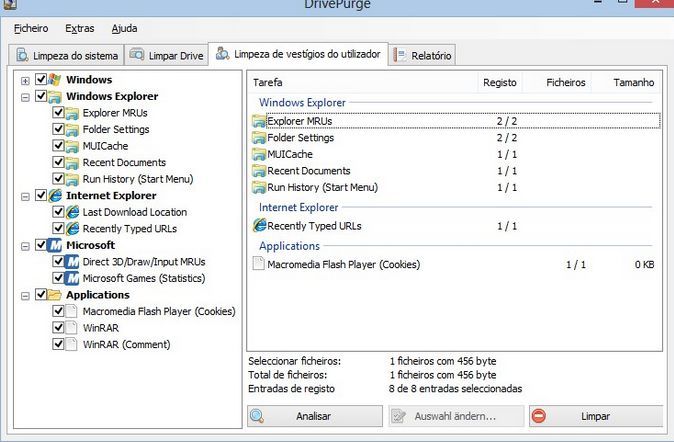Click the folder icon next to Run History in tree
The width and height of the screenshot is (674, 442).
(x=72, y=179)
